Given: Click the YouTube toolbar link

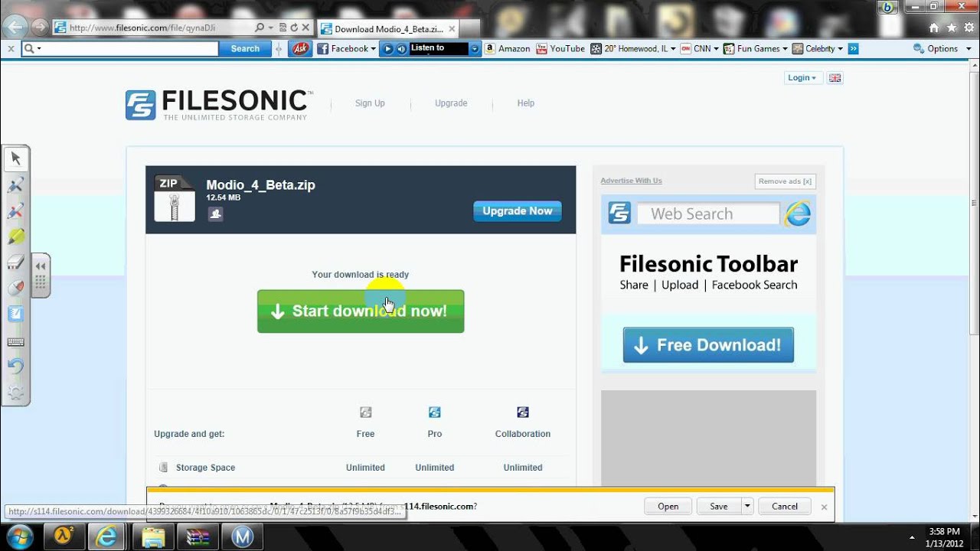Looking at the screenshot, I should click(560, 48).
